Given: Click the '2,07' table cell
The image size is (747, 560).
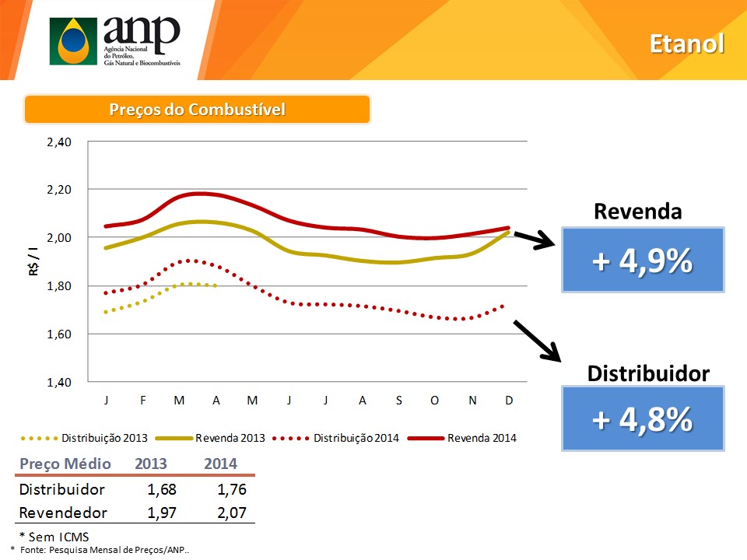Looking at the screenshot, I should coord(232,513).
